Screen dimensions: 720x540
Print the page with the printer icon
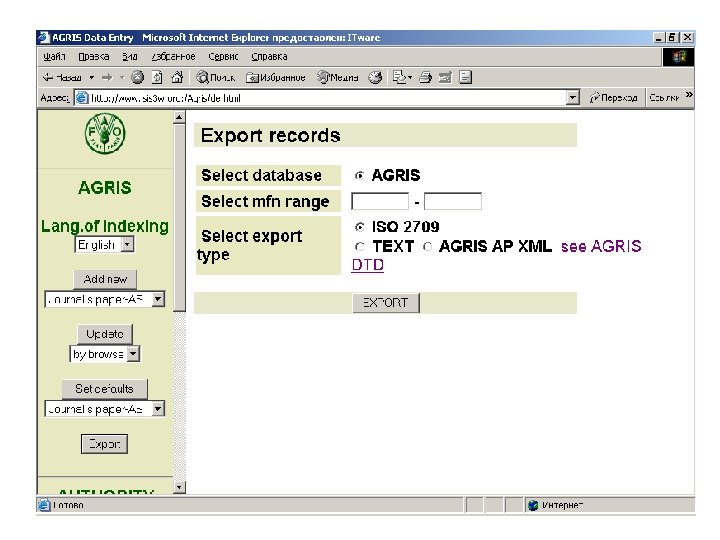pyautogui.click(x=426, y=78)
